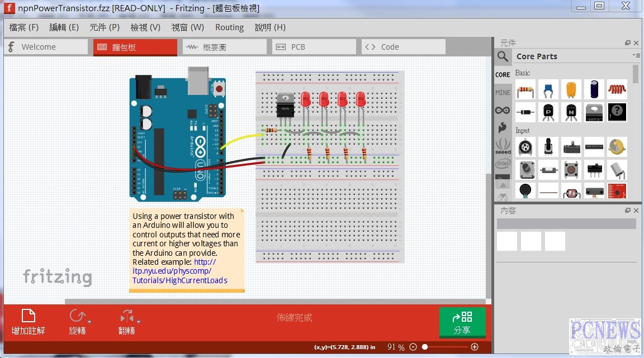Open the 元件 (P) menu
Screen dimensions: 644x358
point(105,27)
